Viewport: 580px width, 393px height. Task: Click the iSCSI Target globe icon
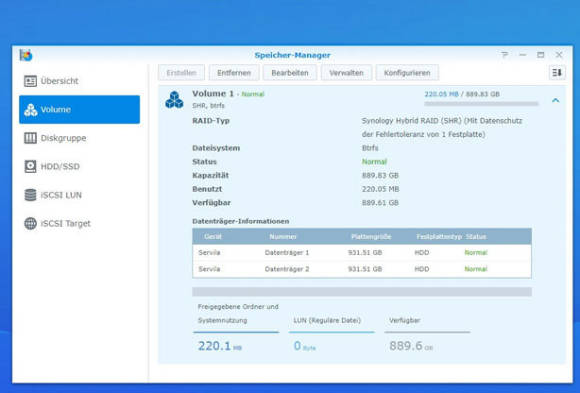point(30,224)
